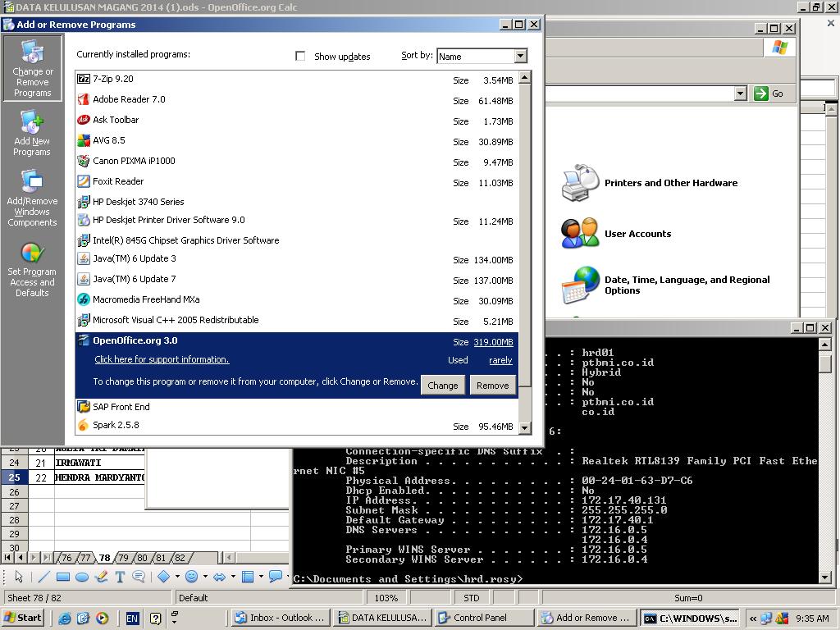This screenshot has width=840, height=630.
Task: Open the Sort by Name dropdown
Action: 520,56
